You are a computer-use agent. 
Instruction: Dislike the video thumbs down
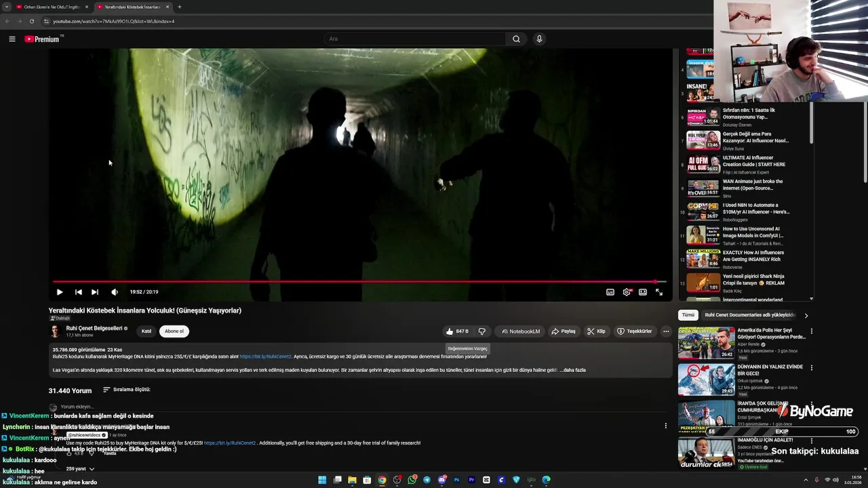click(482, 331)
